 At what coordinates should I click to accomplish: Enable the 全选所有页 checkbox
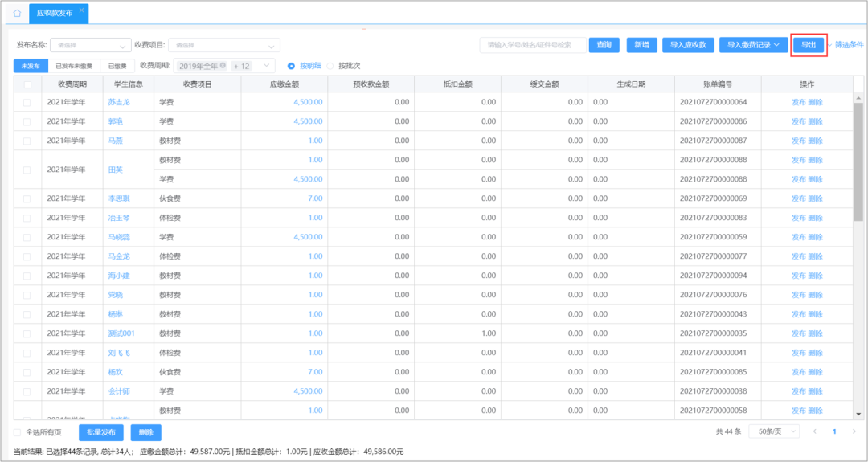(18, 432)
